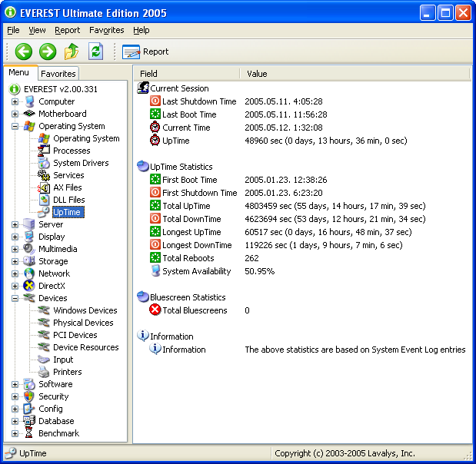Click the DirectX icon in the sidebar
476x464 pixels.
(29, 286)
